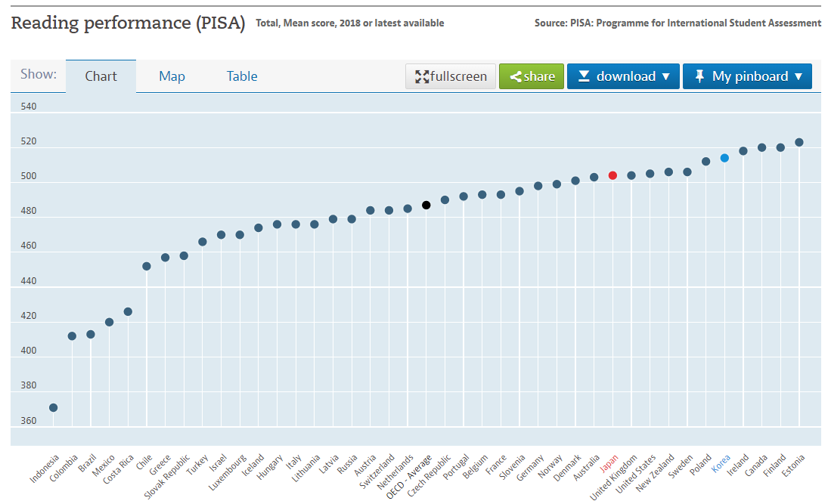
Task: Select the Finland data point
Action: 780,147
